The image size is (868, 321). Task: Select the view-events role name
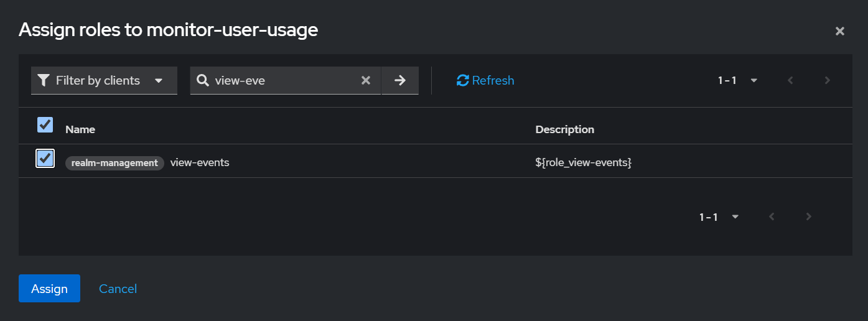click(x=200, y=163)
